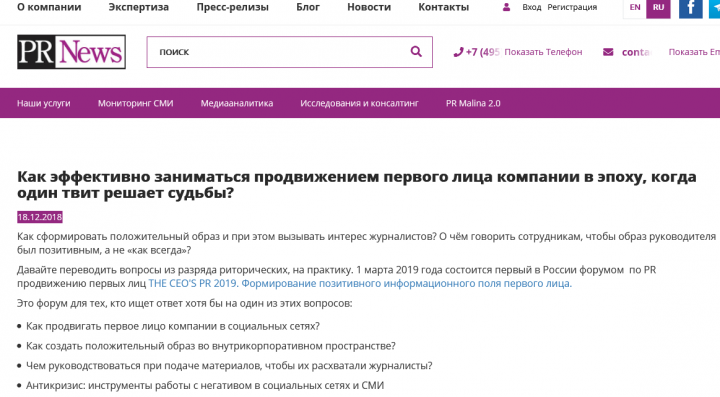Open the Блог page
720x397 pixels.
(308, 7)
